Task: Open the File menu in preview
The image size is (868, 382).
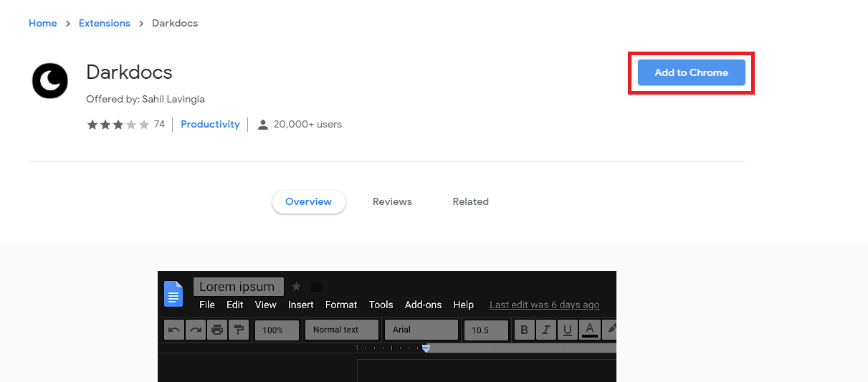Action: (207, 305)
